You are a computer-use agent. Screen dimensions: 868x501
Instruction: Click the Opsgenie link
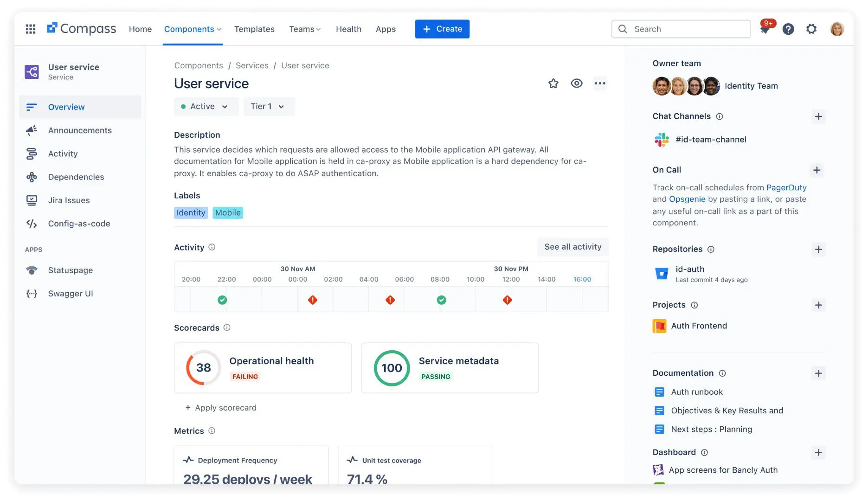(687, 199)
